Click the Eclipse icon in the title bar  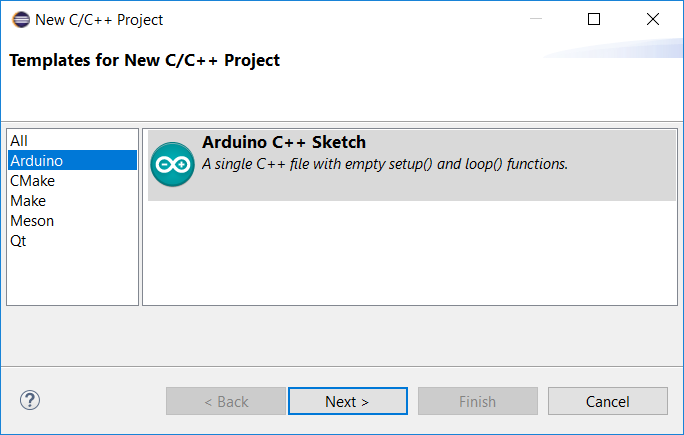(21, 20)
